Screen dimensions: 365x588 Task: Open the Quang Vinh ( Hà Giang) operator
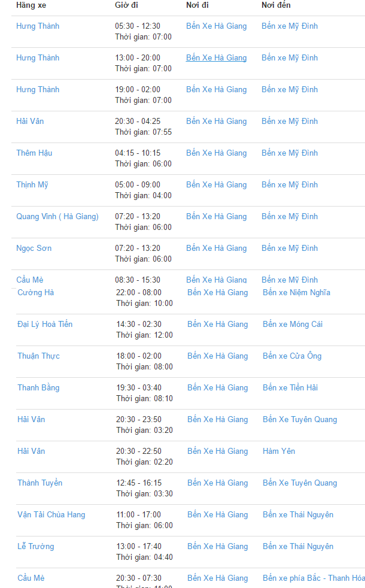(57, 217)
